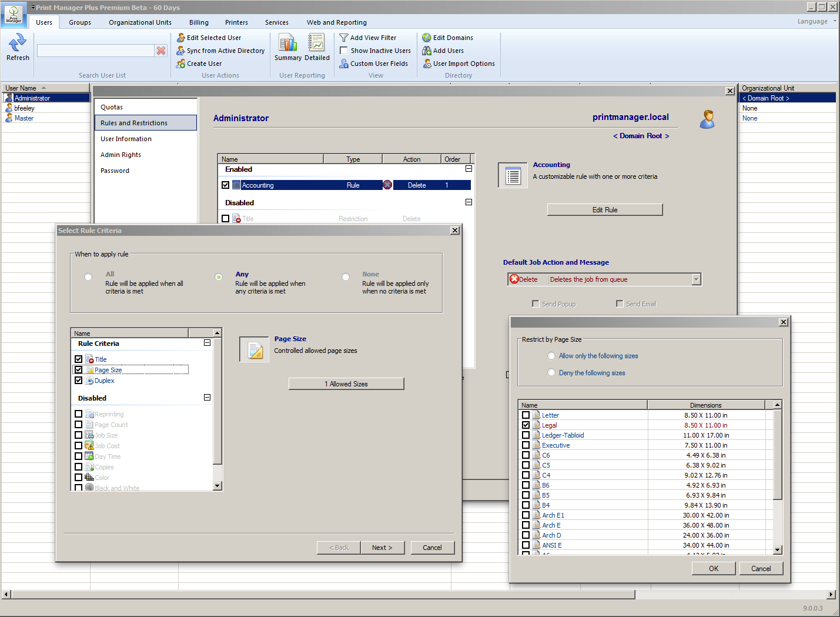Open Edit Domains
840x617 pixels.
click(x=447, y=38)
